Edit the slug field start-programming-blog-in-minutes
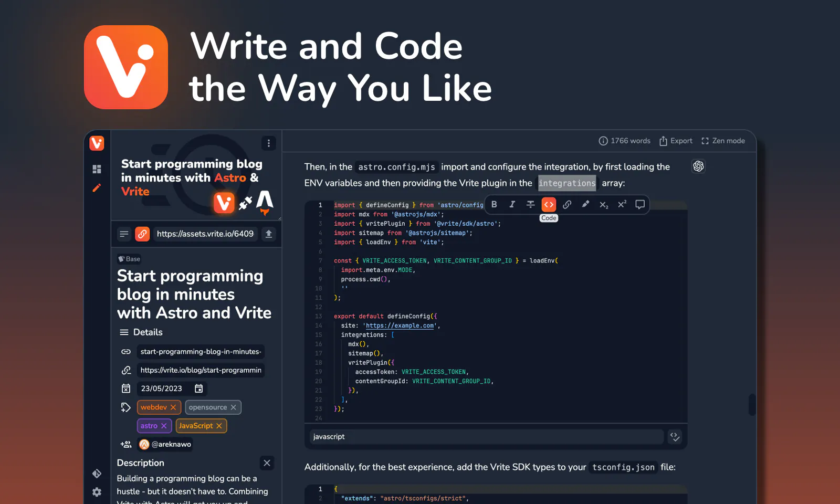 pos(201,351)
